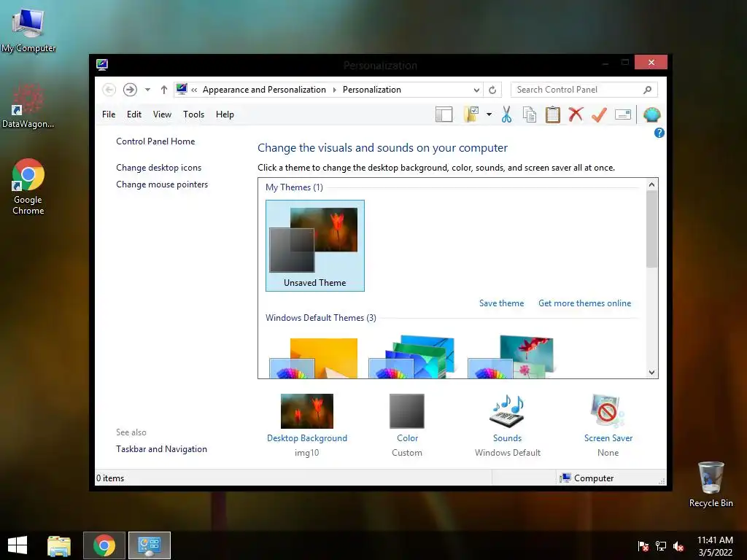This screenshot has width=747, height=560.
Task: Click the search magnifier icon
Action: click(x=647, y=90)
